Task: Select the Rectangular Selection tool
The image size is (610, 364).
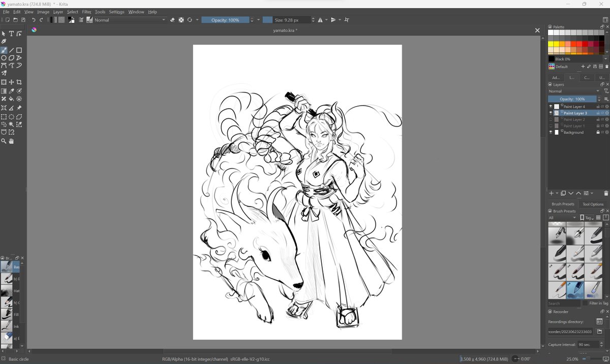Action: tap(4, 116)
